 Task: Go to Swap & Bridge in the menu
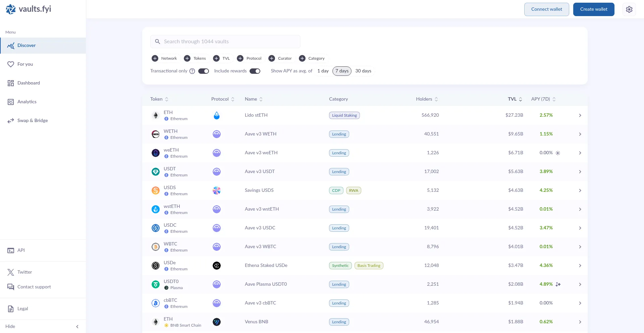point(32,121)
